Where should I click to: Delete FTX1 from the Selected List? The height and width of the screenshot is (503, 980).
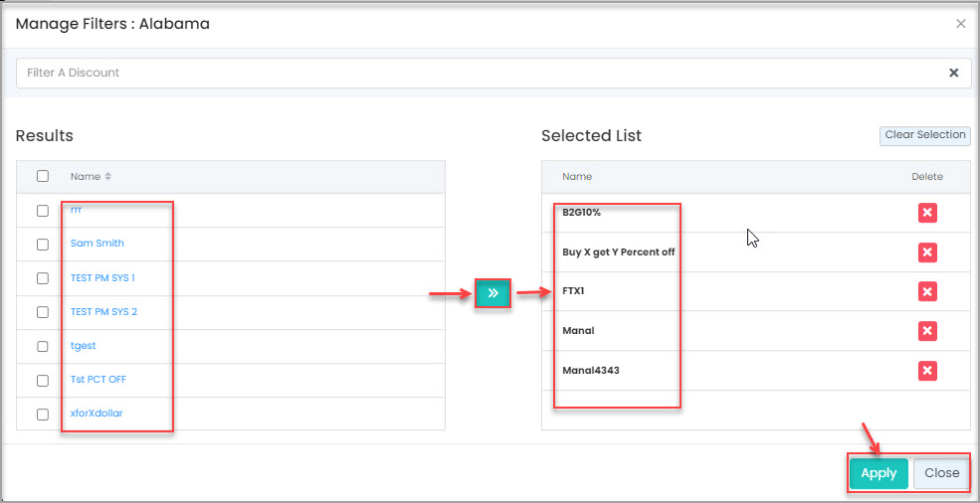(x=927, y=291)
